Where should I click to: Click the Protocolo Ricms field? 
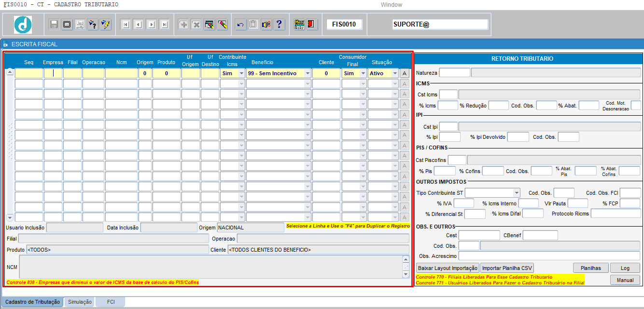coord(616,214)
